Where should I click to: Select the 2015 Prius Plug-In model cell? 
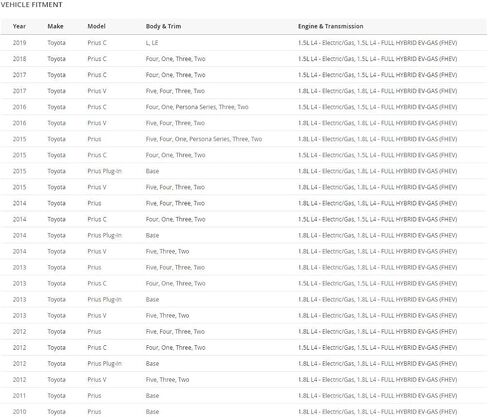coord(104,171)
